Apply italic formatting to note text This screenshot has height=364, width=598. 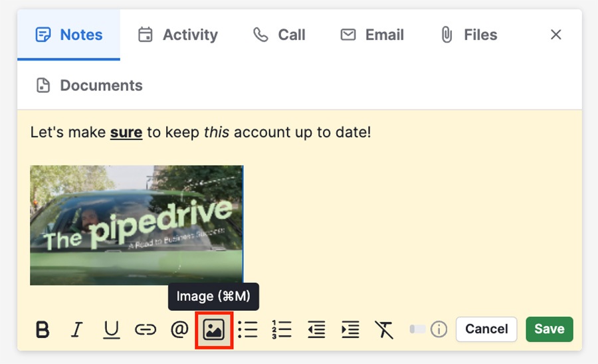coord(76,329)
